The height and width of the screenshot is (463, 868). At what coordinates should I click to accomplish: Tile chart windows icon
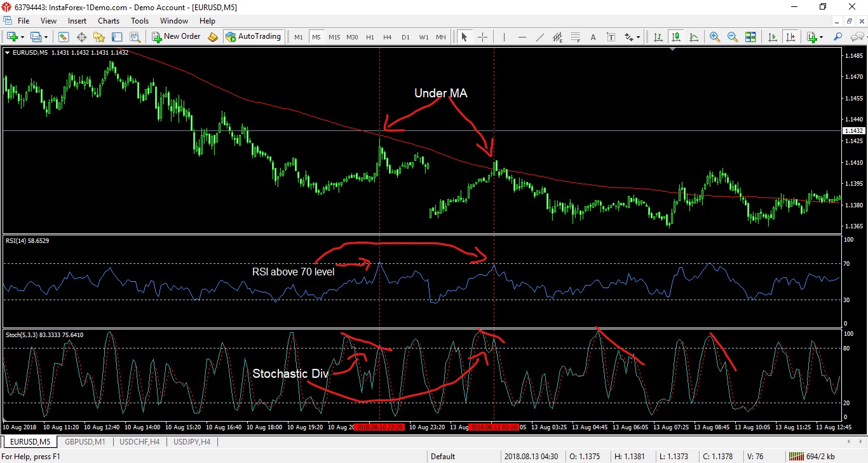pos(750,37)
